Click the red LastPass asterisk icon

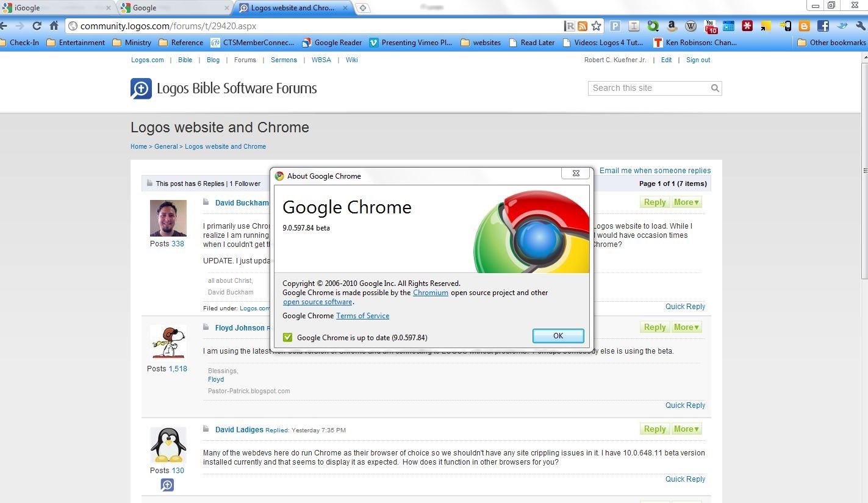[x=747, y=26]
